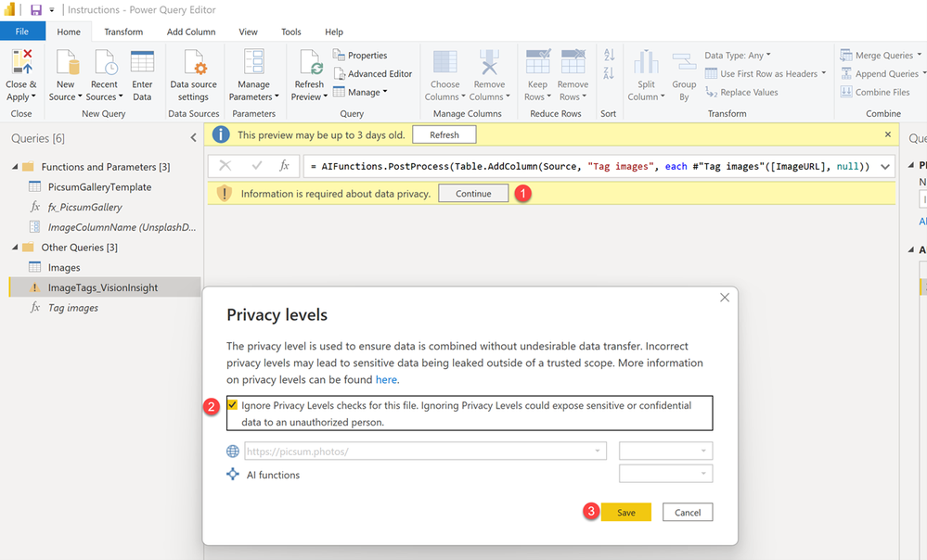Screen dimensions: 927x560
Task: Open the Help tab
Action: pos(334,32)
